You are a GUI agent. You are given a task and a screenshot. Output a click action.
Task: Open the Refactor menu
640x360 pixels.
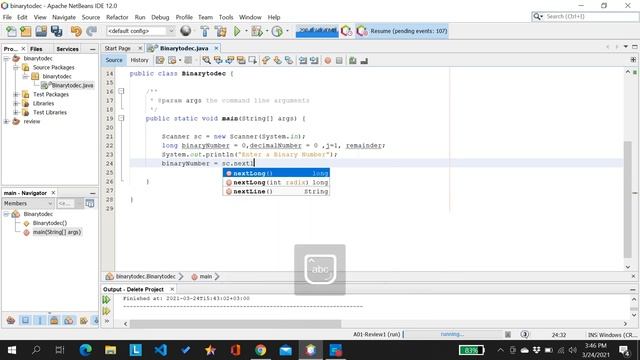[x=117, y=17]
